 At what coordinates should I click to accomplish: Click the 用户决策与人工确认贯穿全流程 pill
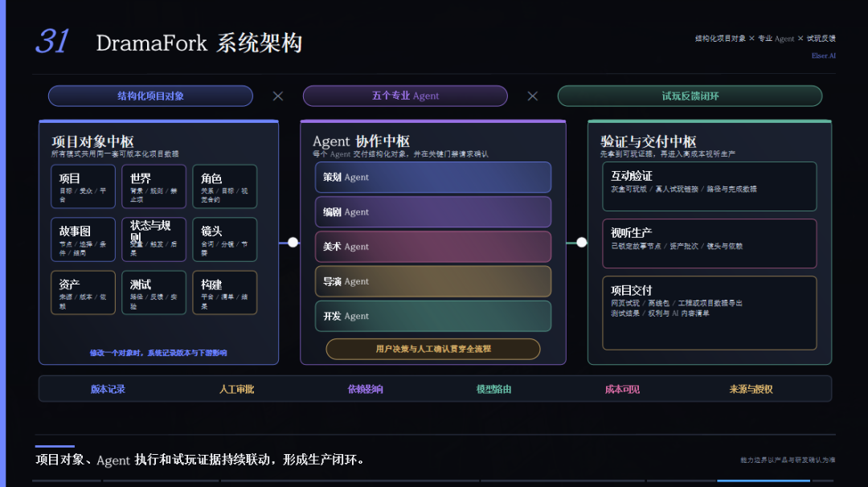tap(433, 350)
